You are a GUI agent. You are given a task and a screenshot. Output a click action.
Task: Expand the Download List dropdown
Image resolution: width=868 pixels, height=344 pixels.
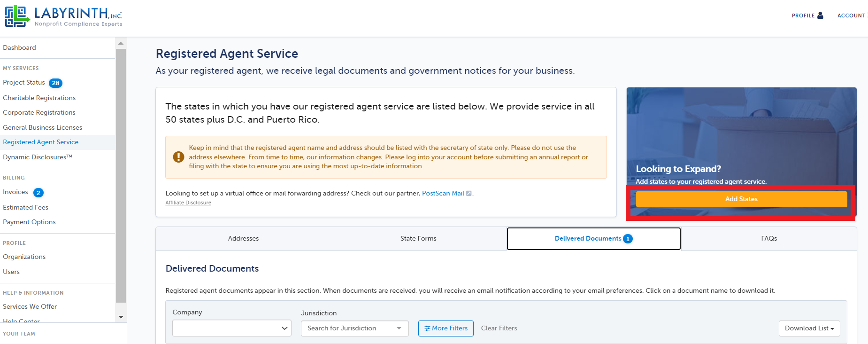[809, 328]
